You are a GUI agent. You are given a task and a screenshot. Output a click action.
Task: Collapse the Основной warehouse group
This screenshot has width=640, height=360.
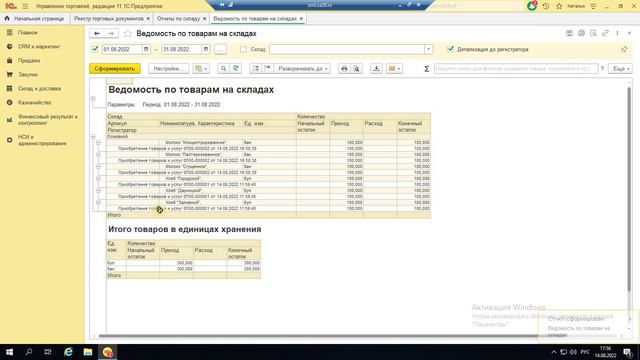coord(93,136)
